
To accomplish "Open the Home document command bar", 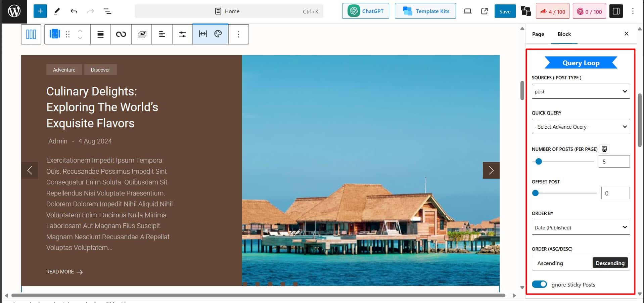I will pos(229,11).
